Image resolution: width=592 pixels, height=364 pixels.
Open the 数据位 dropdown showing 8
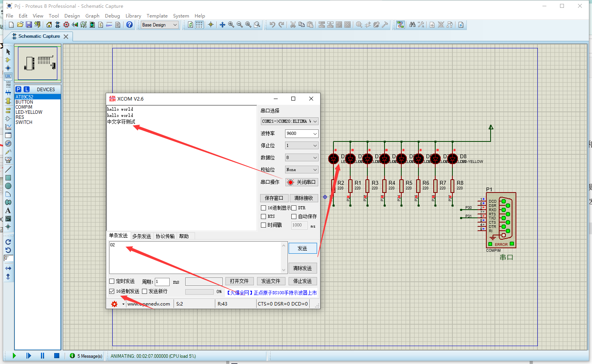[x=302, y=157]
